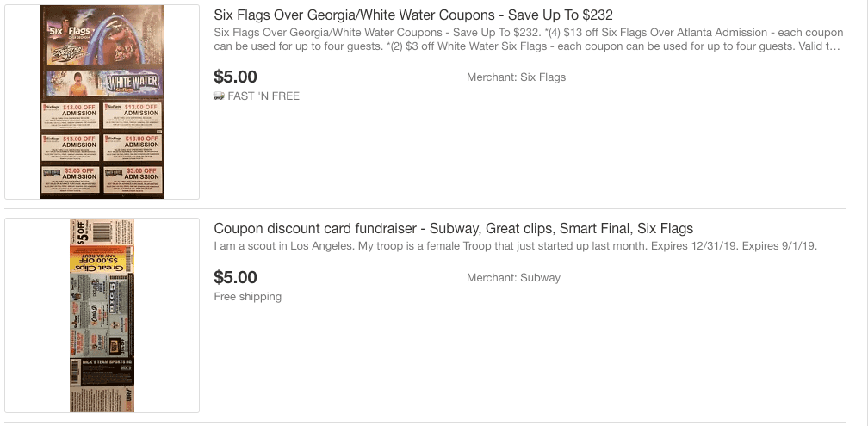Click the Six Flags logo in the first thumbnail
The image size is (868, 426).
coord(58,28)
